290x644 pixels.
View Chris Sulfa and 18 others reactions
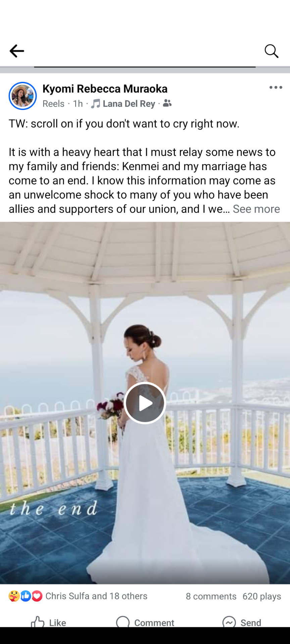(96, 596)
